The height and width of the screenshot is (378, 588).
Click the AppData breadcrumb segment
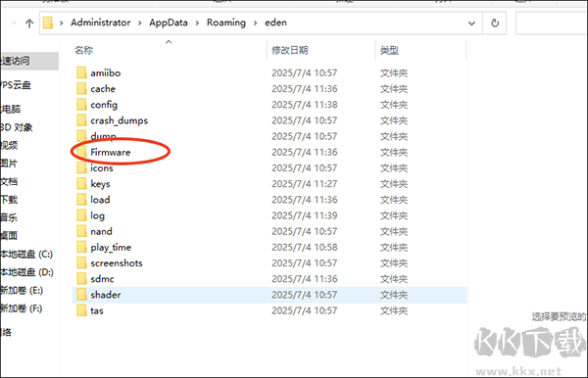tap(169, 23)
